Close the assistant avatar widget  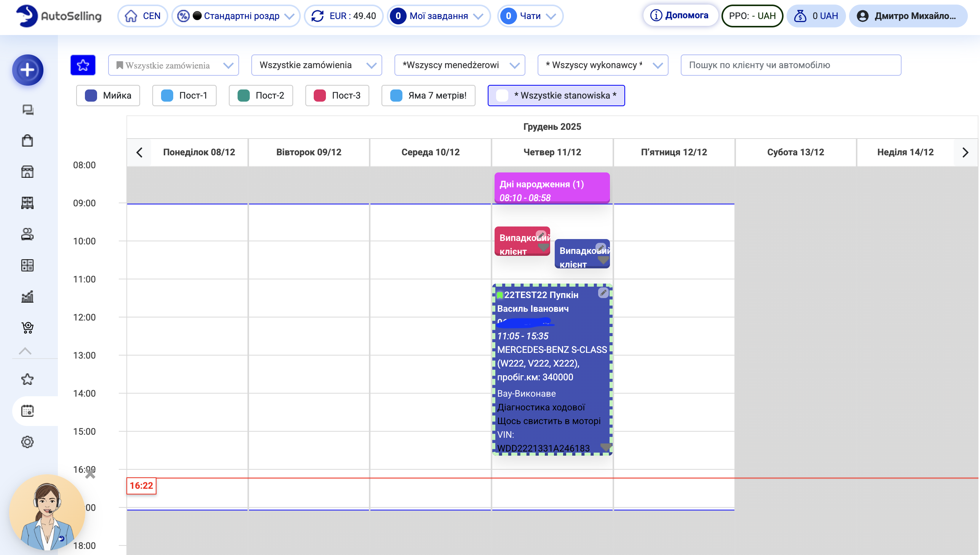tap(90, 474)
